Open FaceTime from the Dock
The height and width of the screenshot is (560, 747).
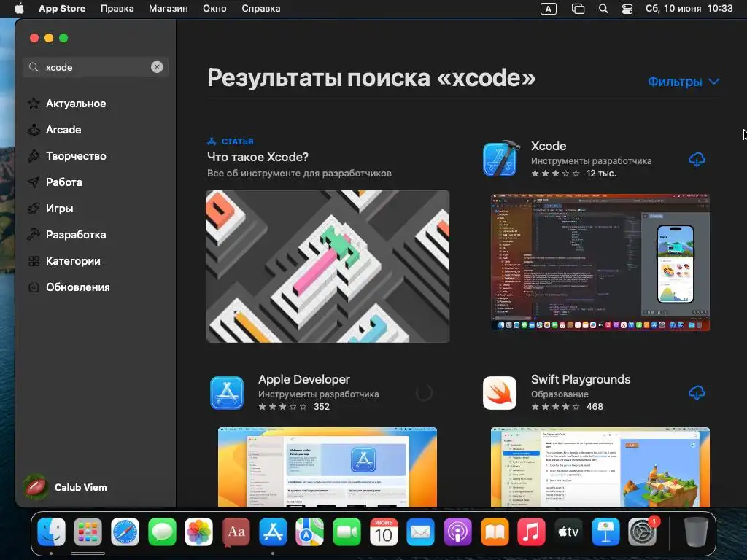(347, 532)
